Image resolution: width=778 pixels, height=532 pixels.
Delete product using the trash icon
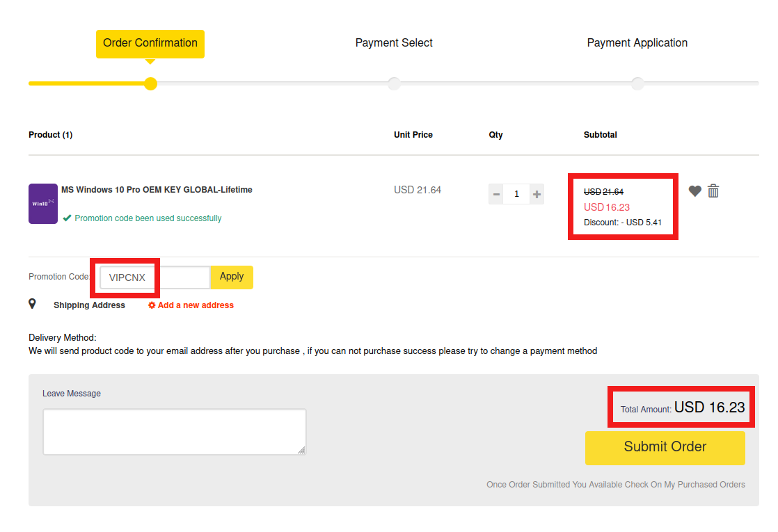coord(713,191)
